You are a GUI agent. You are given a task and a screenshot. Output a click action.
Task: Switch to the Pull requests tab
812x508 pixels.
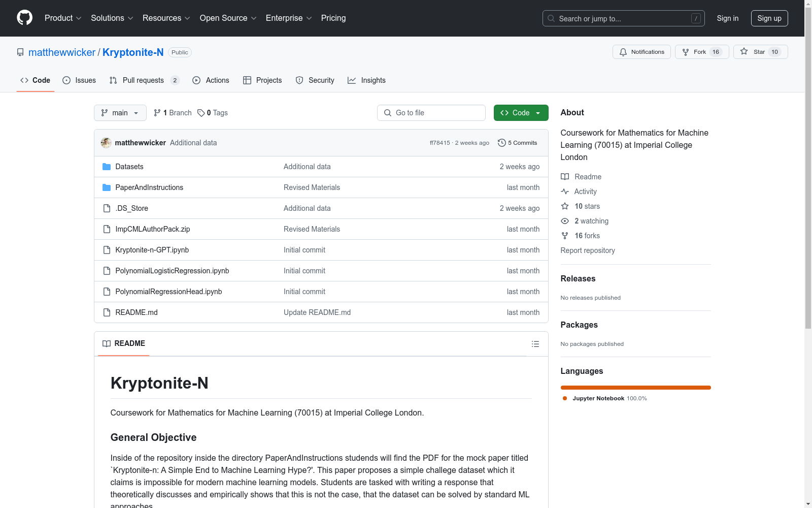(145, 80)
